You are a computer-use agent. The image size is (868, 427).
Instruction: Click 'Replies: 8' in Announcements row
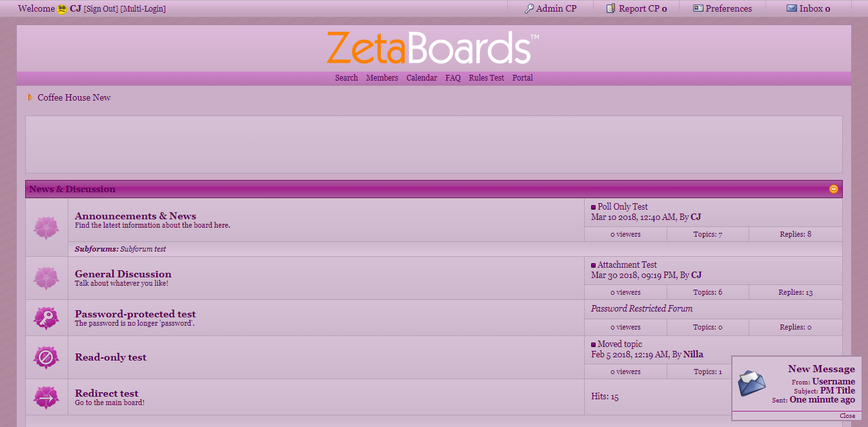[796, 235]
